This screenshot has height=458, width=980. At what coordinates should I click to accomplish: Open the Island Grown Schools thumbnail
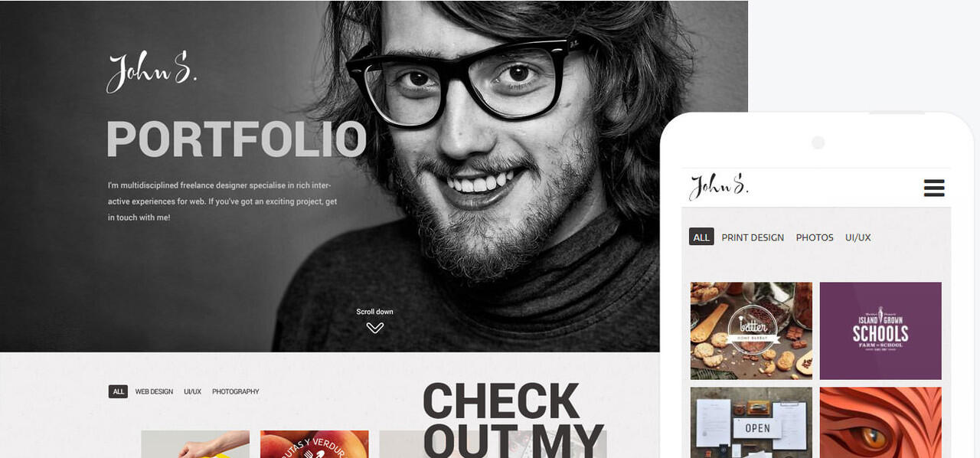(880, 331)
